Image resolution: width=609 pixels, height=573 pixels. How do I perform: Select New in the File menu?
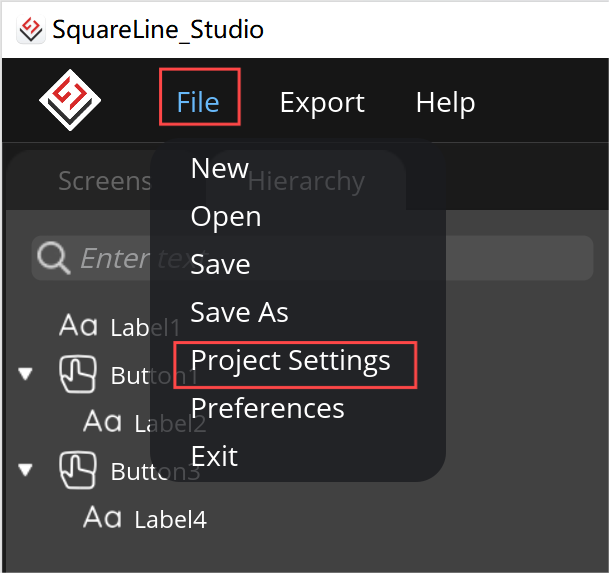coord(220,169)
